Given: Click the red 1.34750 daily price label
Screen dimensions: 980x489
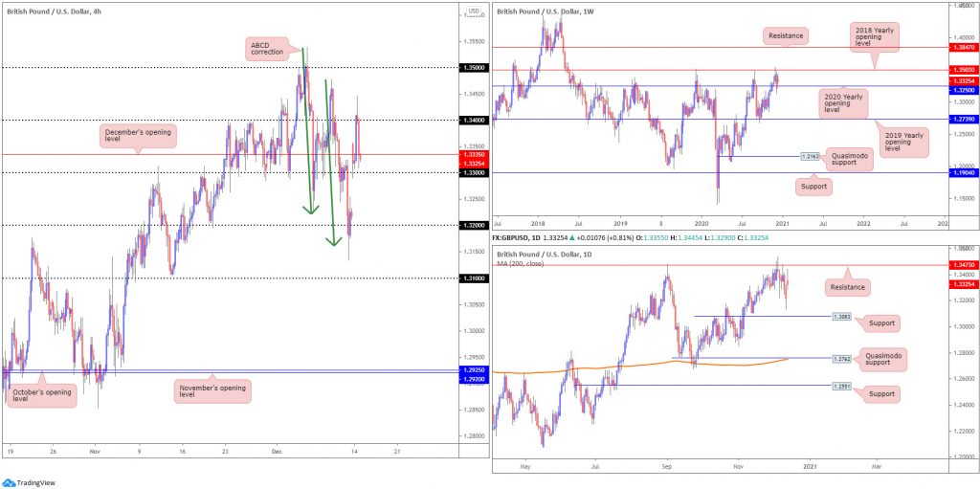Looking at the screenshot, I should tap(964, 265).
